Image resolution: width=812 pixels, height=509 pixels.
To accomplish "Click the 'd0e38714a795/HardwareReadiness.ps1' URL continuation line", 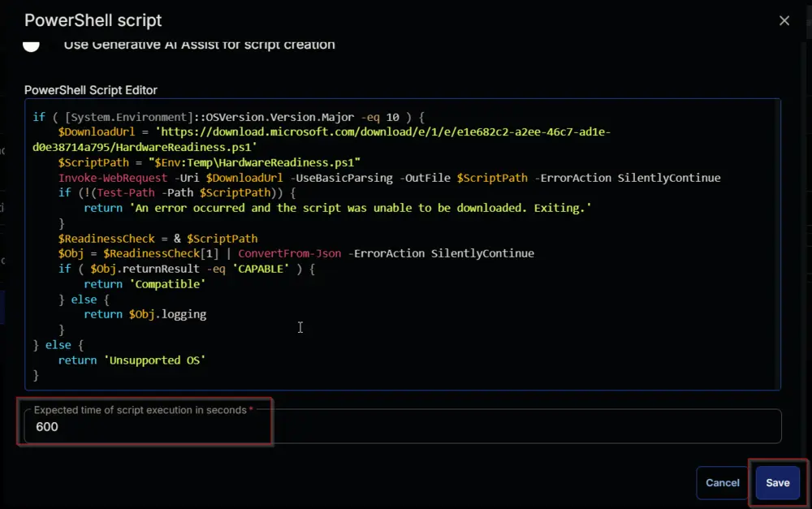I will 145,147.
